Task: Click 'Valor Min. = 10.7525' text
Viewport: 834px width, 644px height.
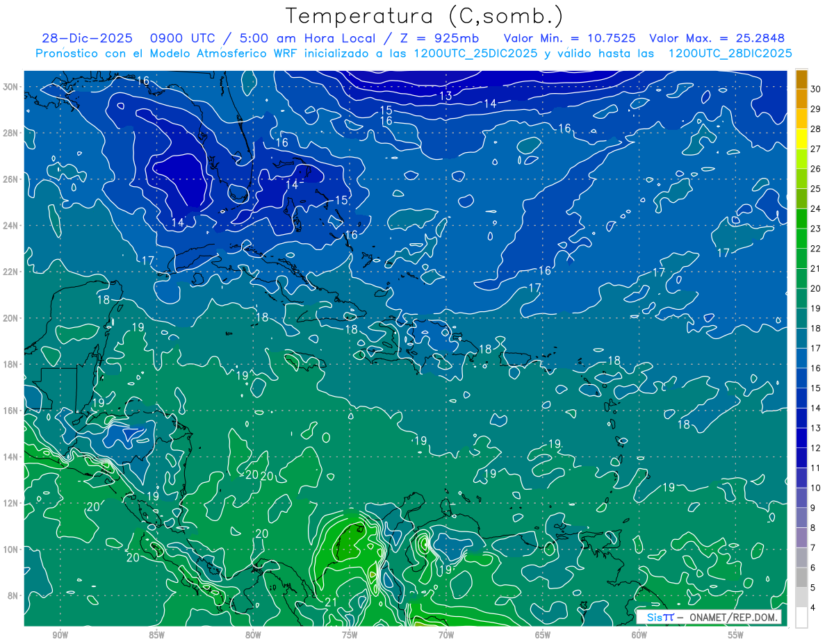Action: [570, 38]
